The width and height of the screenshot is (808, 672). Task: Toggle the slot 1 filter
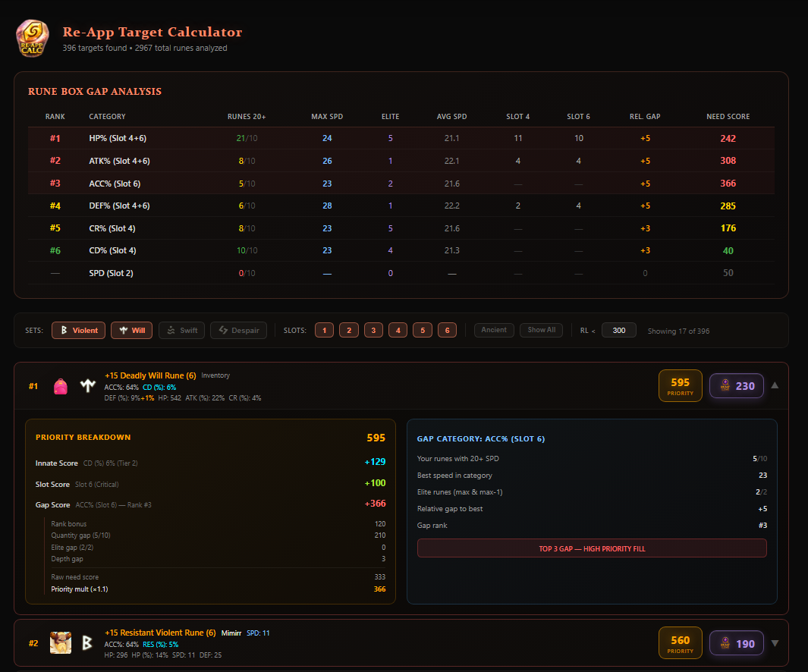point(324,330)
